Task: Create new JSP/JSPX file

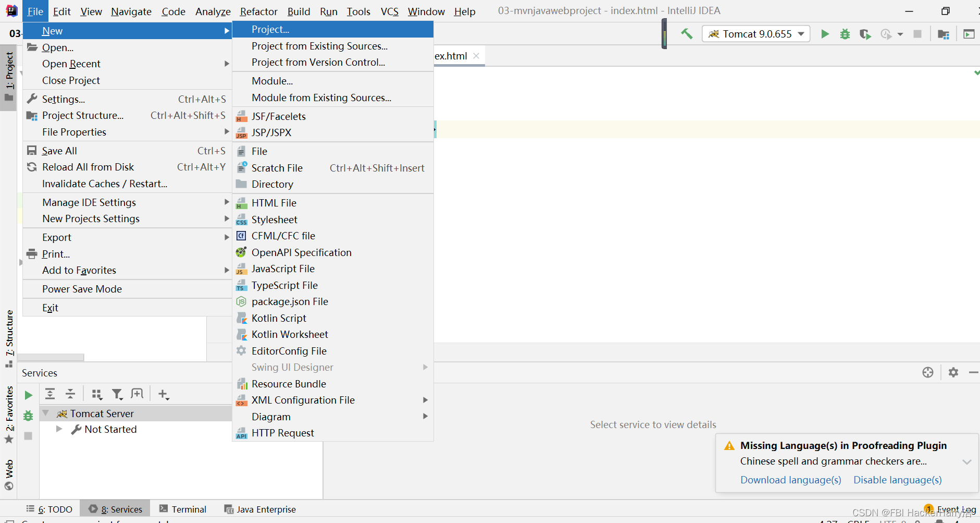Action: (x=333, y=132)
